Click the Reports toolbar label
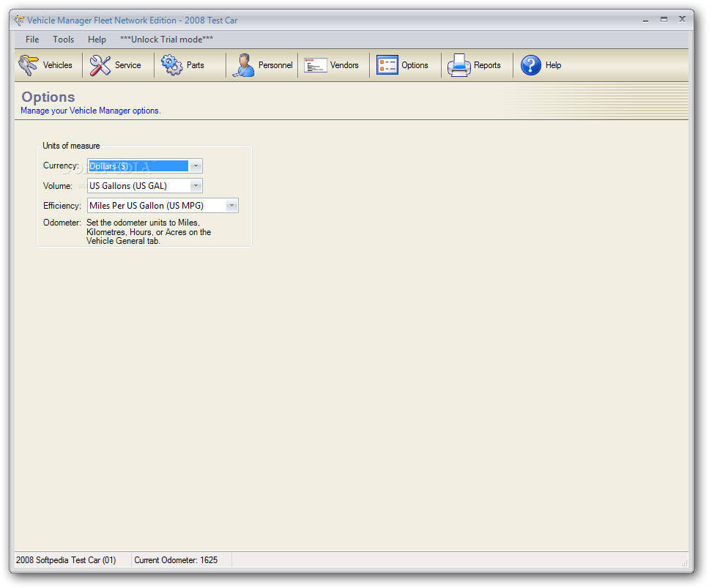This screenshot has width=709, height=588. coord(487,65)
